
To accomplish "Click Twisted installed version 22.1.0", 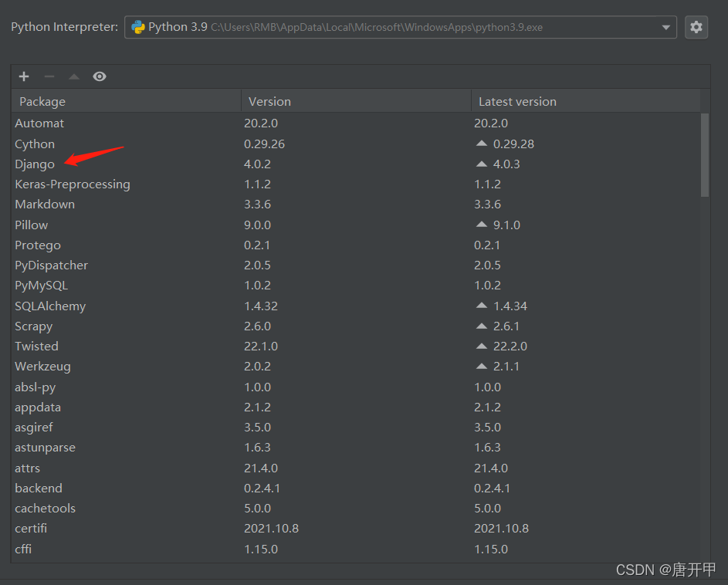I will click(x=261, y=347).
